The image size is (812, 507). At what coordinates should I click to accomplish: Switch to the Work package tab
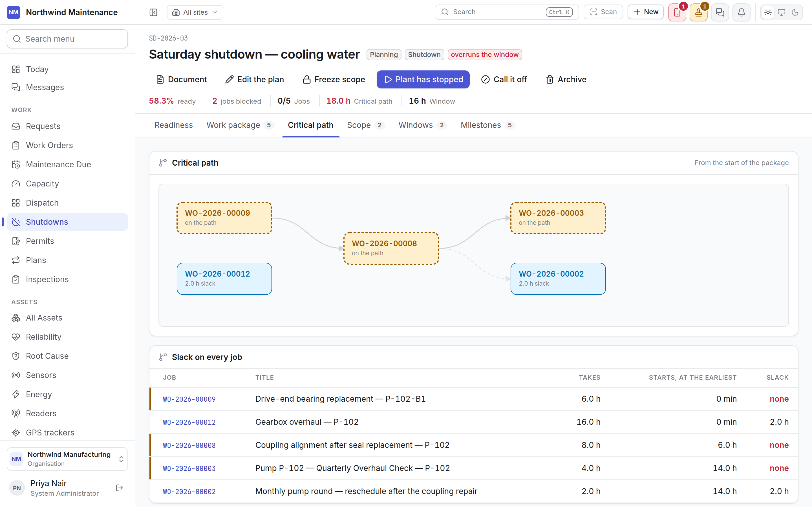click(240, 125)
